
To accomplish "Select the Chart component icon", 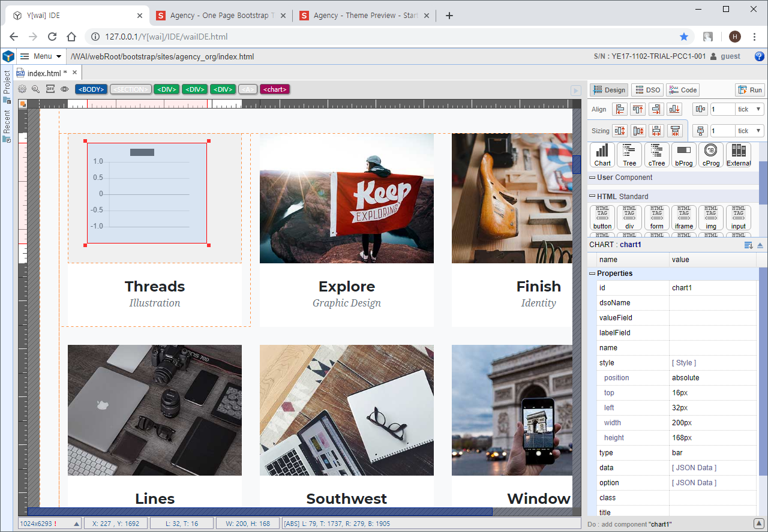I will click(x=602, y=155).
